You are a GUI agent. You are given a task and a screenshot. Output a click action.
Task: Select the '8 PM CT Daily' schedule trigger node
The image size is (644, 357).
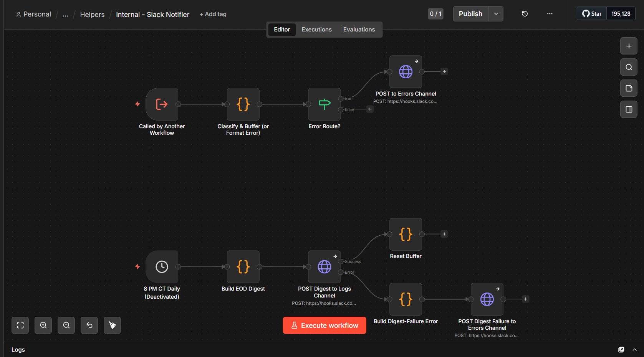pyautogui.click(x=162, y=267)
